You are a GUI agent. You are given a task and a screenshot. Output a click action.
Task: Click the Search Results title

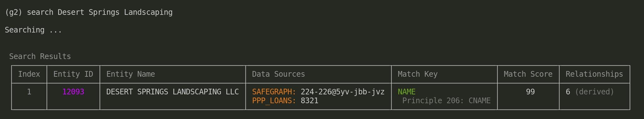click(x=40, y=57)
